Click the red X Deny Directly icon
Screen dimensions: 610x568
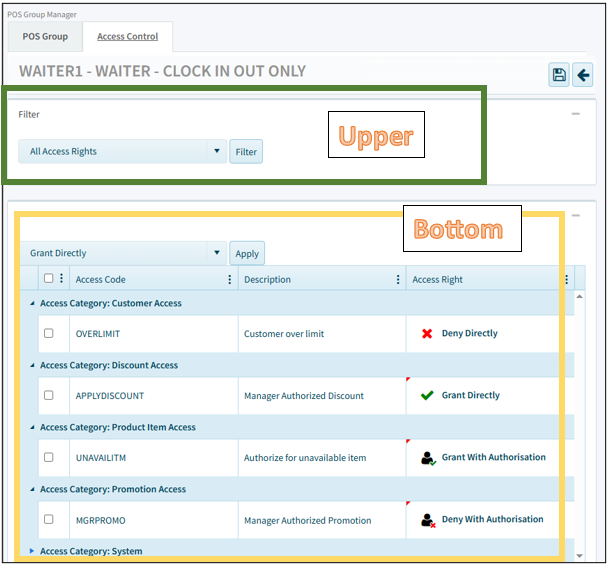pyautogui.click(x=427, y=334)
